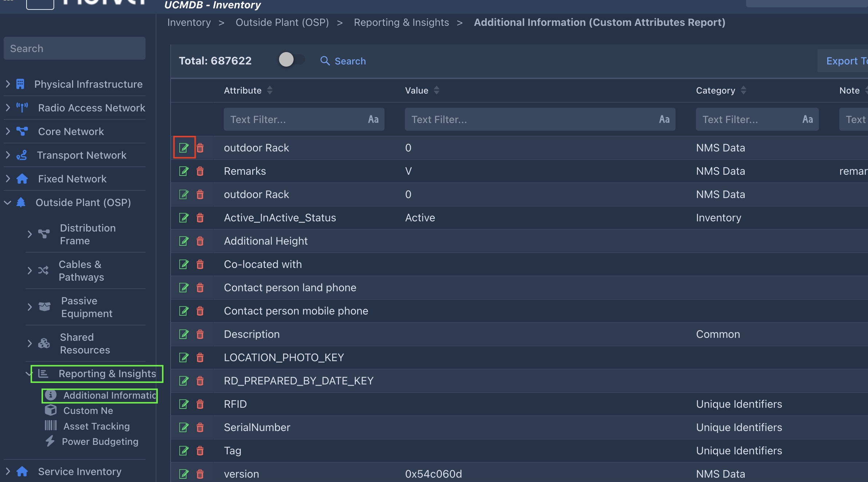This screenshot has width=868, height=482.
Task: Focus the sidebar Search input field
Action: [x=75, y=48]
